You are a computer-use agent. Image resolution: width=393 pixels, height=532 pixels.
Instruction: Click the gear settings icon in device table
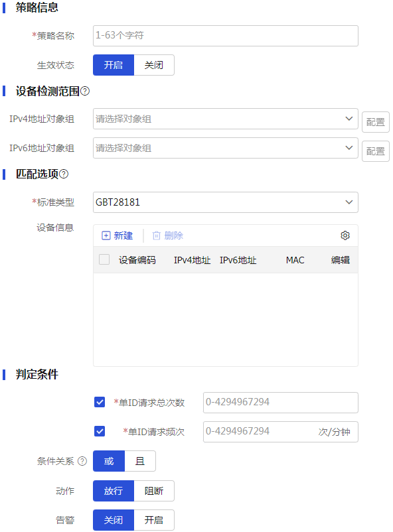coord(345,235)
